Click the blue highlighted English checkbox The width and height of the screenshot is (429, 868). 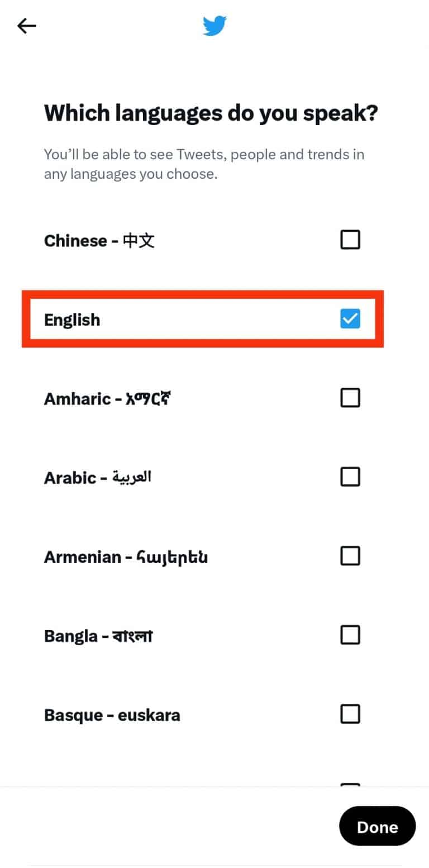[350, 319]
